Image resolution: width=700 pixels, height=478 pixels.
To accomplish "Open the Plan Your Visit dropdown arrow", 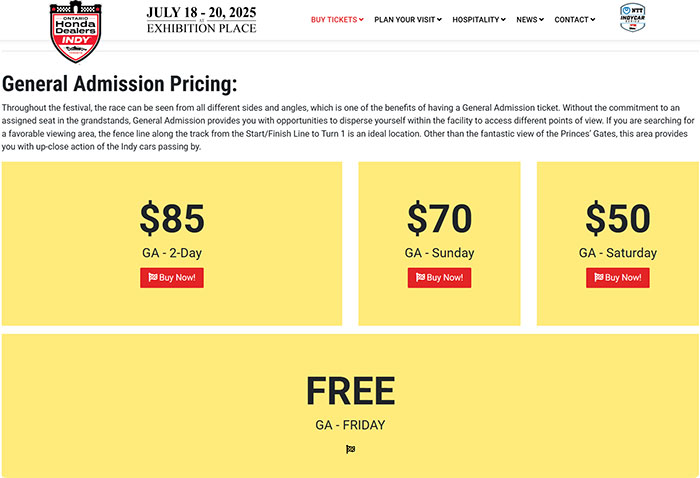I will tap(438, 20).
